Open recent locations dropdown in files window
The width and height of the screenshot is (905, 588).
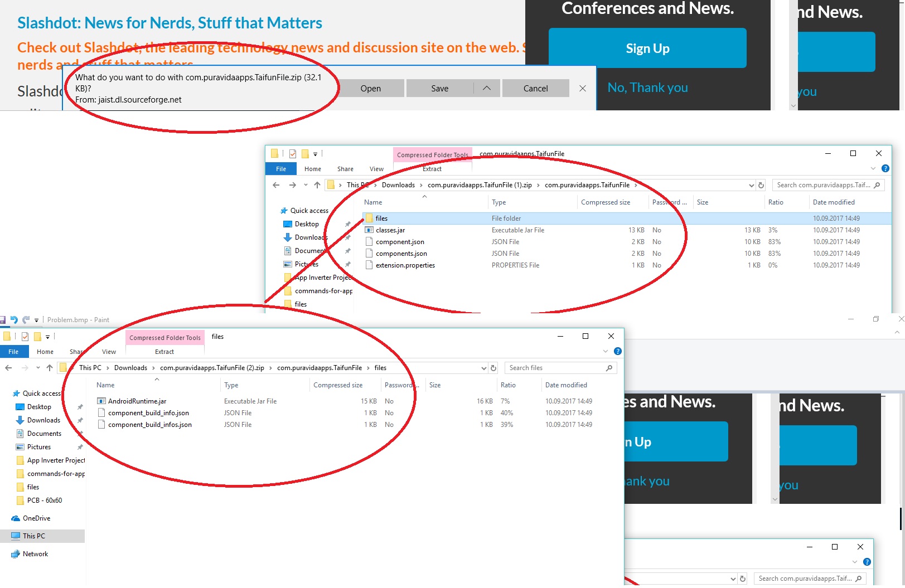click(x=38, y=368)
